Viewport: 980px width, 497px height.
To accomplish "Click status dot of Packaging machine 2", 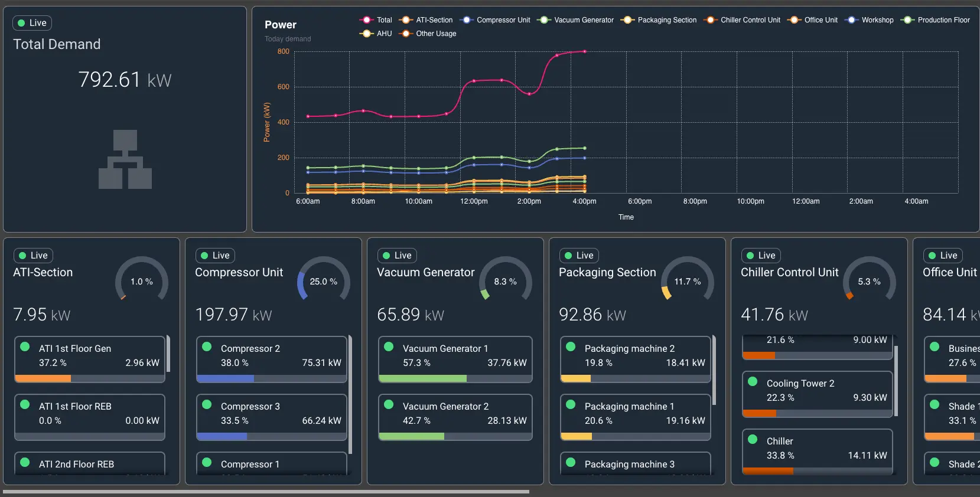I will (571, 347).
